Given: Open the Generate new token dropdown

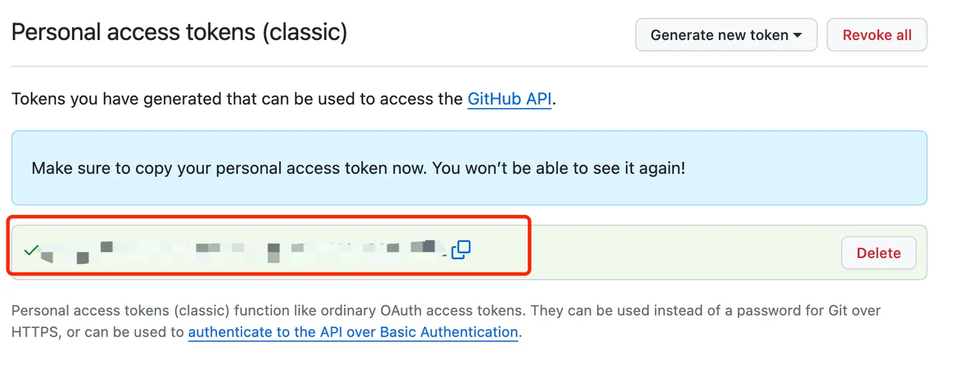Looking at the screenshot, I should click(726, 35).
